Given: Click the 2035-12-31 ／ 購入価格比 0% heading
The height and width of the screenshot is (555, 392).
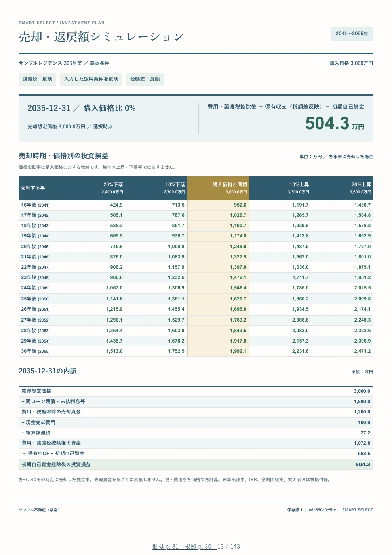Looking at the screenshot, I should pyautogui.click(x=82, y=108).
